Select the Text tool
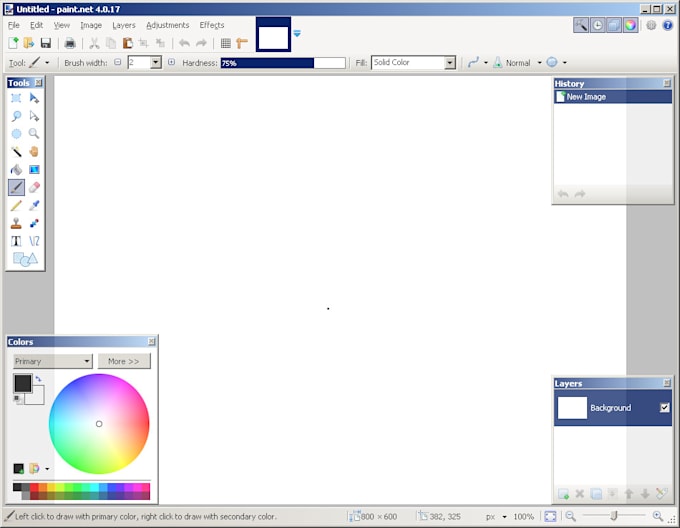The height and width of the screenshot is (528, 680). (16, 241)
